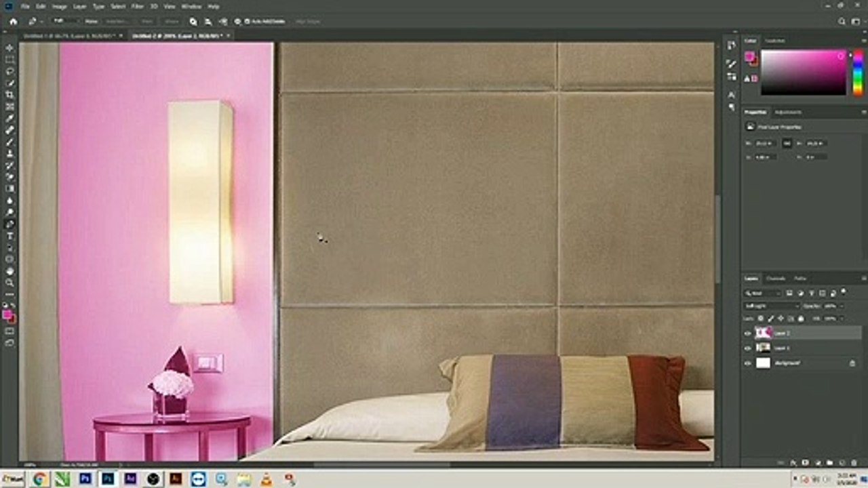868x488 pixels.
Task: Select the Brush tool
Action: tap(9, 142)
